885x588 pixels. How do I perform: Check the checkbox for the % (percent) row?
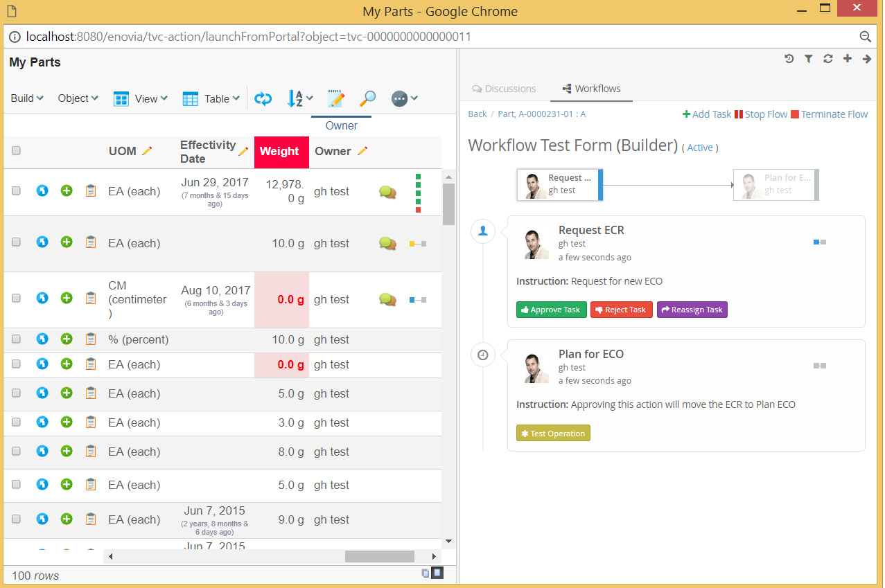pos(17,339)
